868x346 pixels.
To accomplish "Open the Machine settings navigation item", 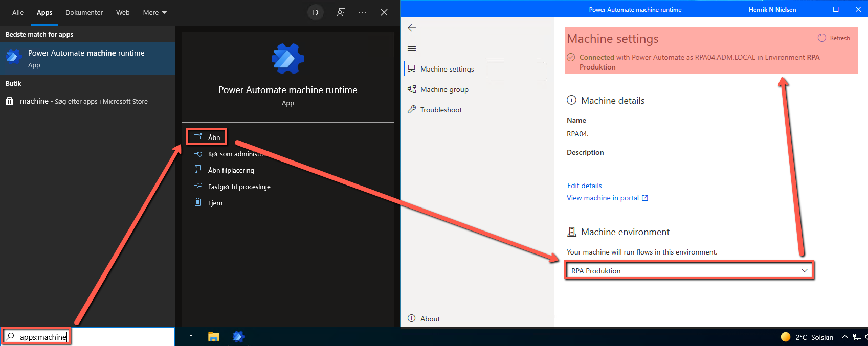I will pyautogui.click(x=447, y=69).
